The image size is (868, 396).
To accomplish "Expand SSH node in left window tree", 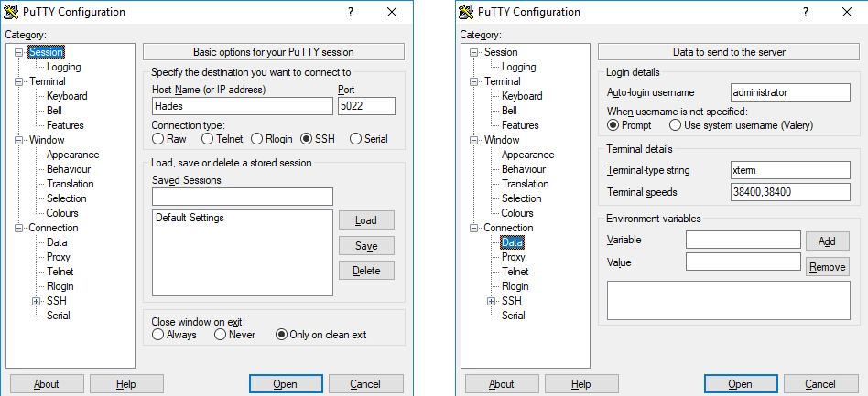I will point(38,302).
